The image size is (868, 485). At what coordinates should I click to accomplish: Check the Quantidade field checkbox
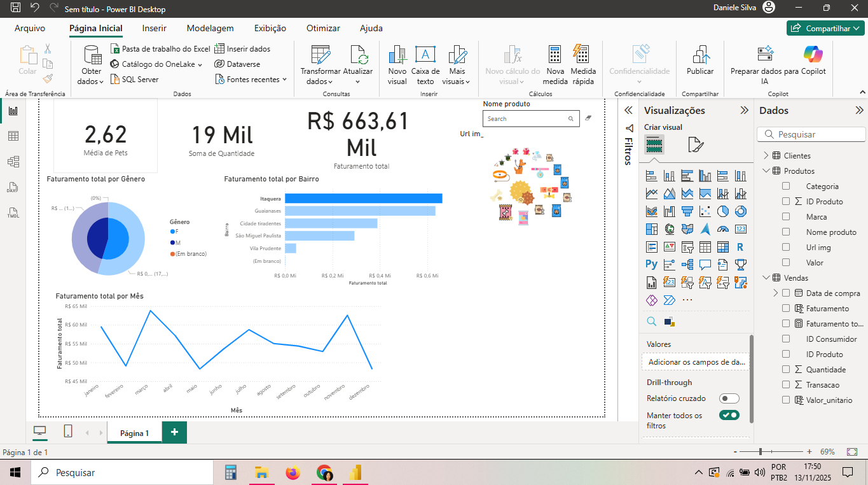pos(786,370)
